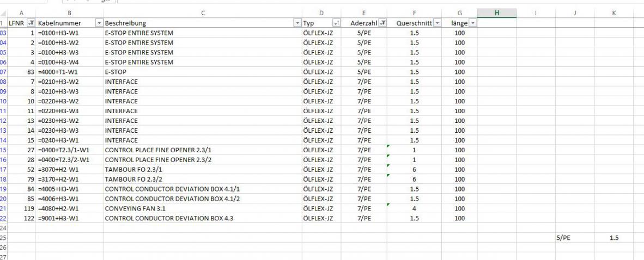Click LFNR cell with value 83

point(21,72)
